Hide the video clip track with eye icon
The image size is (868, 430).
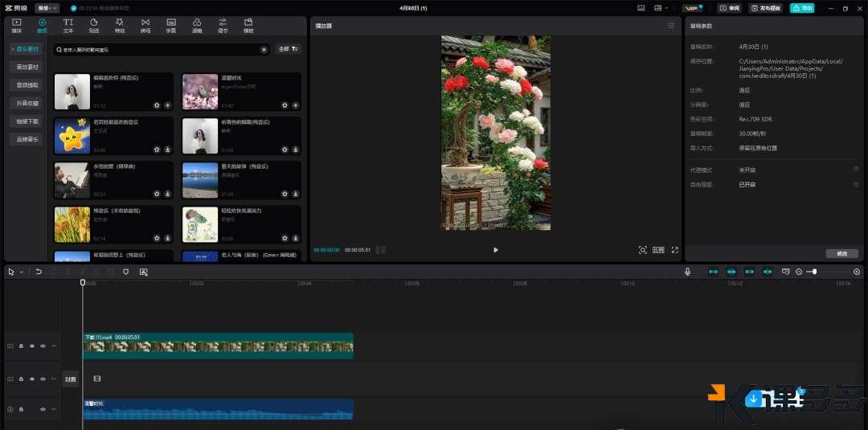click(32, 346)
